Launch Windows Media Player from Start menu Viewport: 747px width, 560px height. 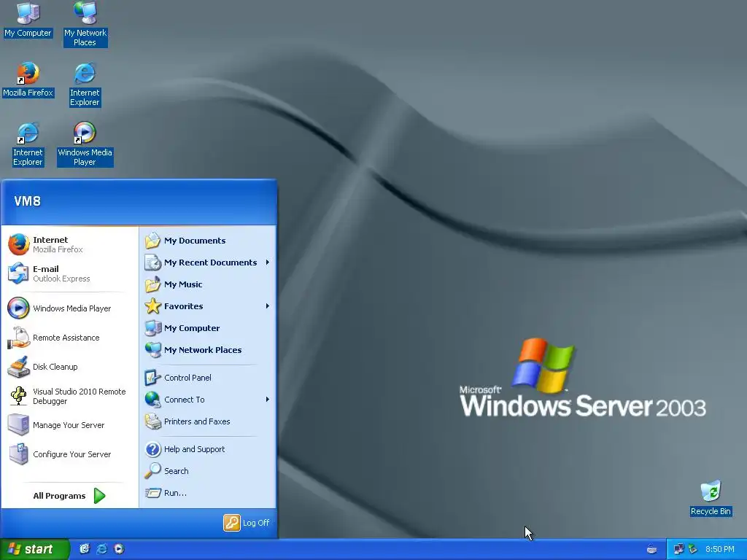(x=69, y=308)
